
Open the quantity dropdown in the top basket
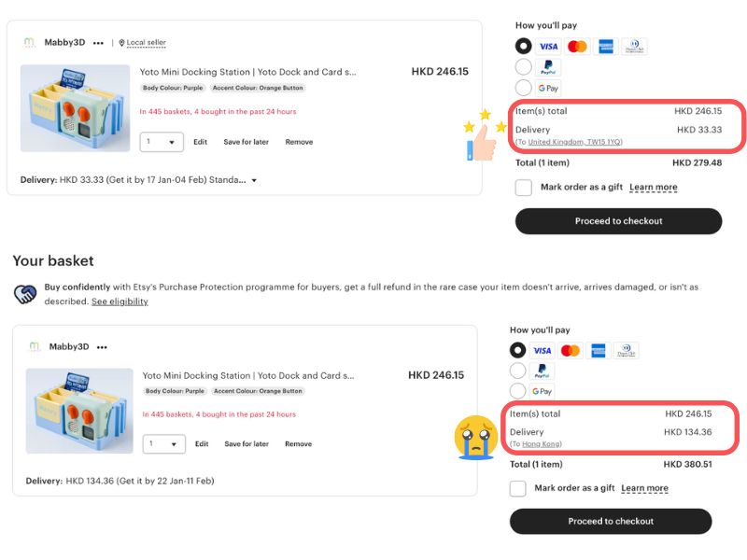162,142
